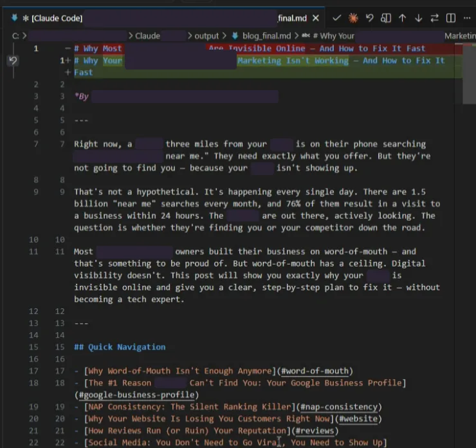Click the #reviews anchor link

coord(315,431)
